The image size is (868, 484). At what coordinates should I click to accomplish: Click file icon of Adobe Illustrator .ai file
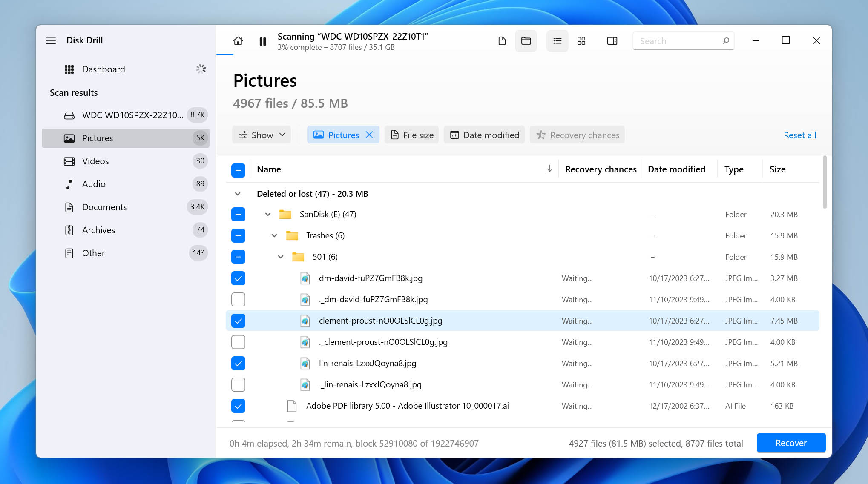point(292,406)
